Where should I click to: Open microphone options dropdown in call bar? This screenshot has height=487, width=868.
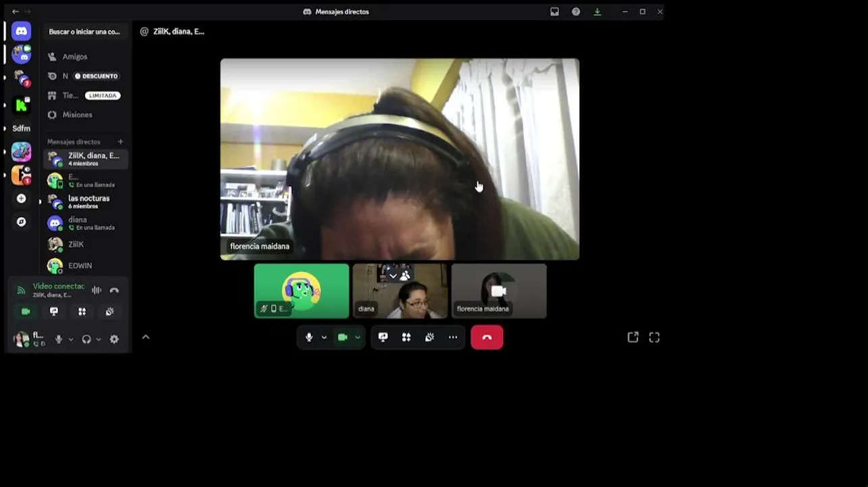[x=324, y=337]
